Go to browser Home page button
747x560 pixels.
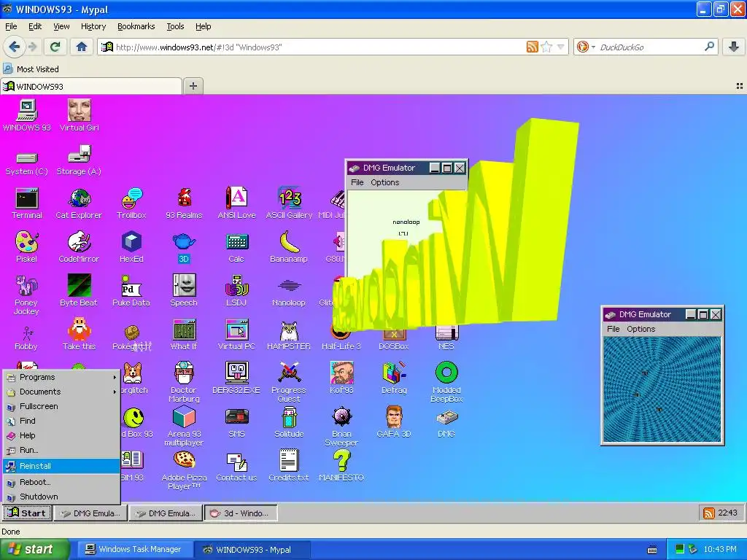click(82, 47)
